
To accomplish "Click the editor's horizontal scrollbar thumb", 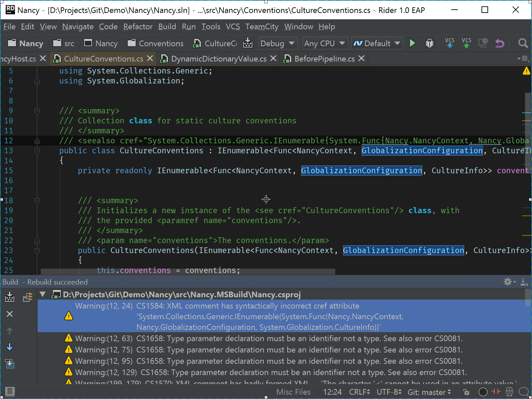I will pyautogui.click(x=188, y=271).
